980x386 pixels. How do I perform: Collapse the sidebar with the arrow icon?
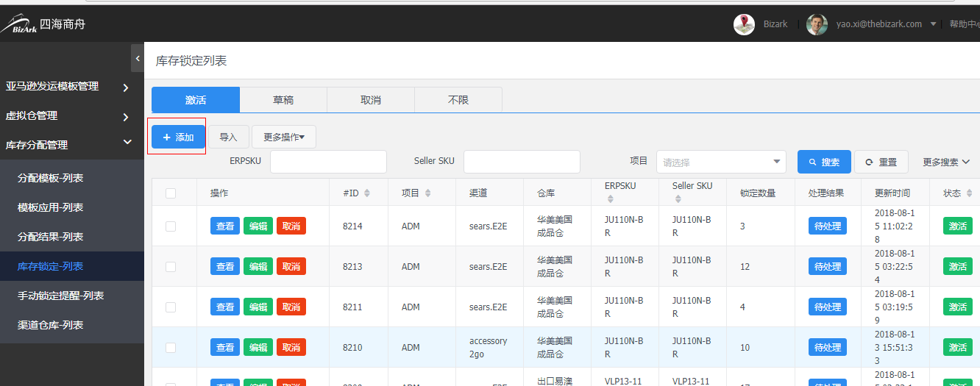138,57
